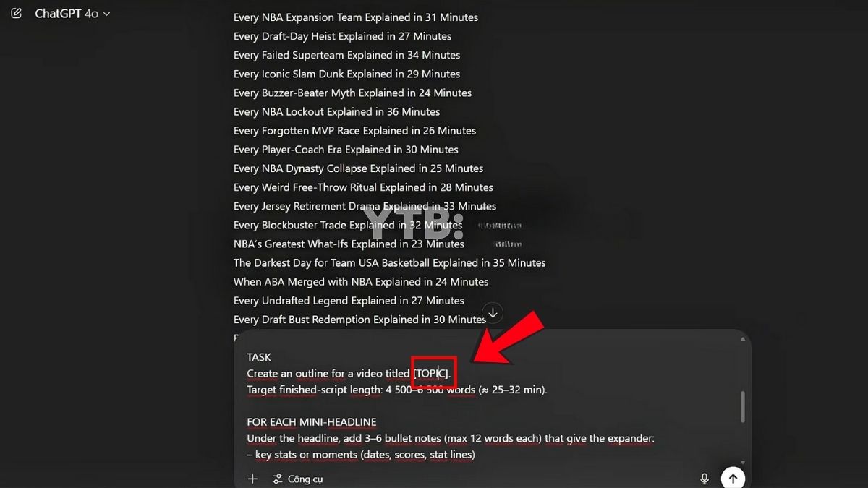Screen dimensions: 868x488
Task: Click the FOR EACH MINI-HEADLINE line
Action: coord(311,421)
